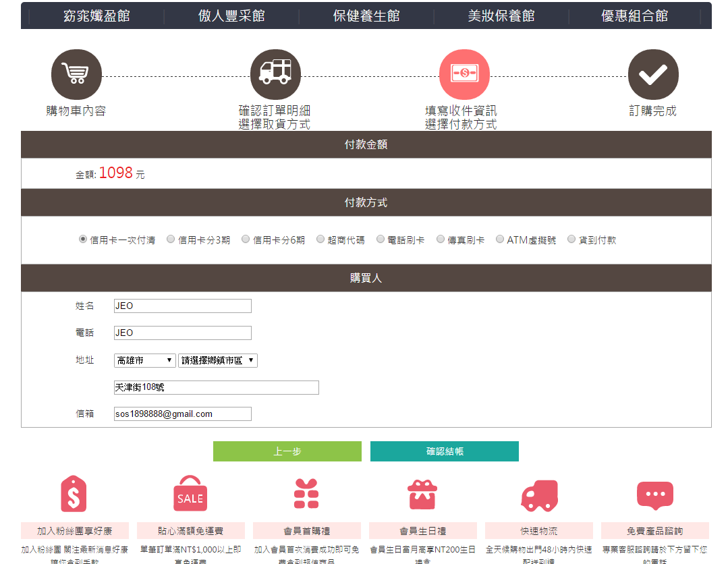Choose 超商代碼 payment method

point(320,239)
